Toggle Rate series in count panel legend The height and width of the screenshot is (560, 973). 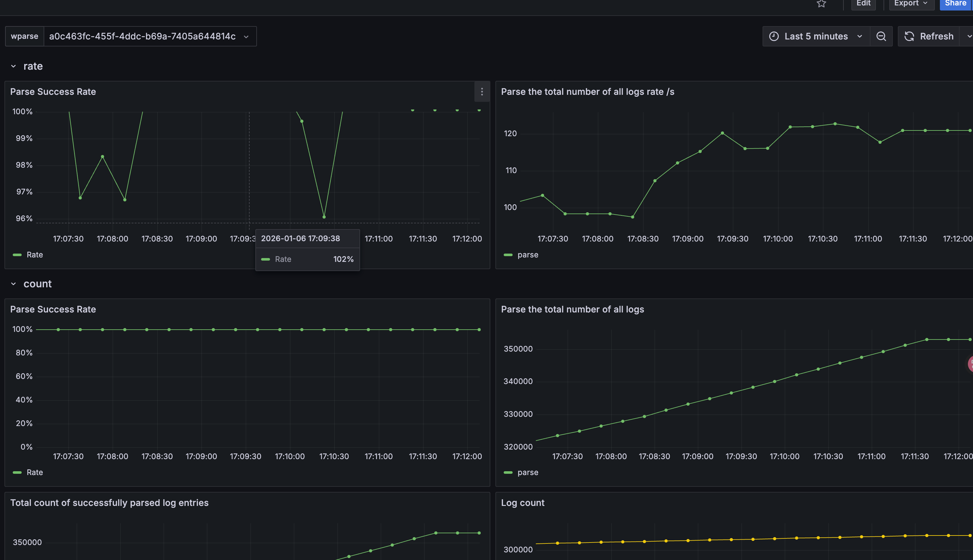pyautogui.click(x=34, y=472)
